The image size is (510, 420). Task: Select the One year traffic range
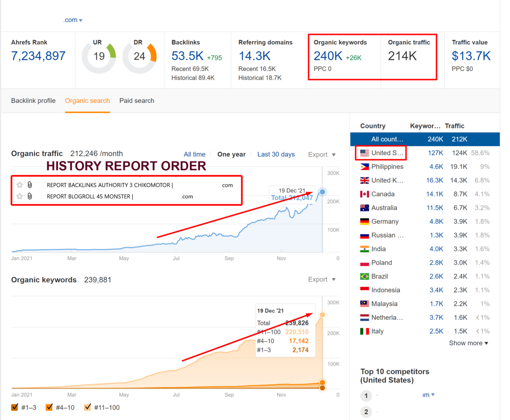point(231,154)
